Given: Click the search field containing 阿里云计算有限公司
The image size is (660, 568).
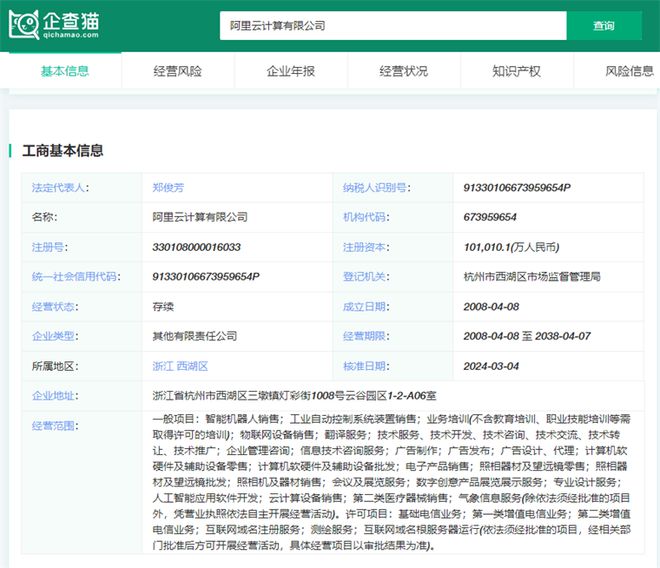Looking at the screenshot, I should tap(393, 26).
